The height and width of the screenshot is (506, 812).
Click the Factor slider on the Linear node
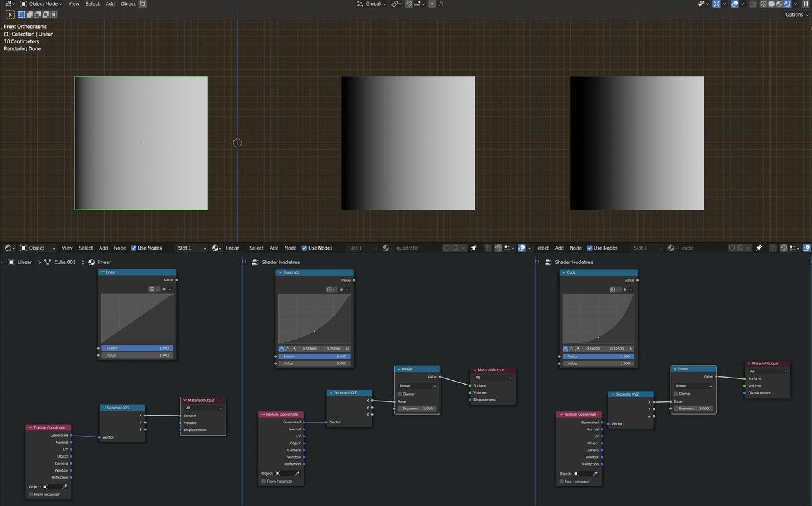(138, 348)
